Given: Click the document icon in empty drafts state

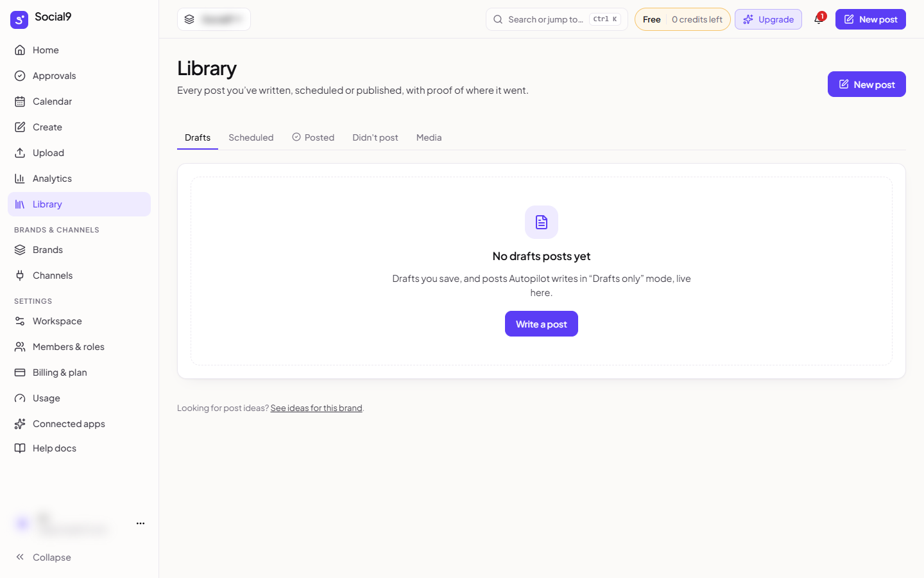Looking at the screenshot, I should (542, 222).
